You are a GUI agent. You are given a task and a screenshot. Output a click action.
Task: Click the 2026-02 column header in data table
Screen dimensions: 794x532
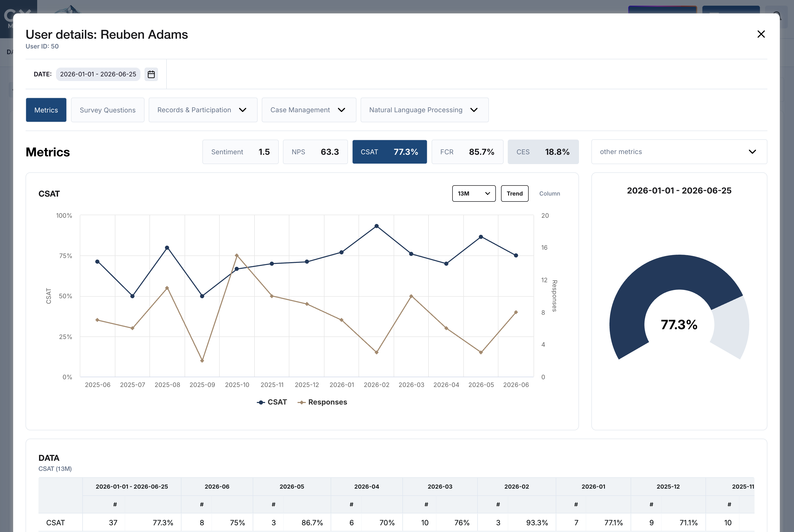(517, 487)
